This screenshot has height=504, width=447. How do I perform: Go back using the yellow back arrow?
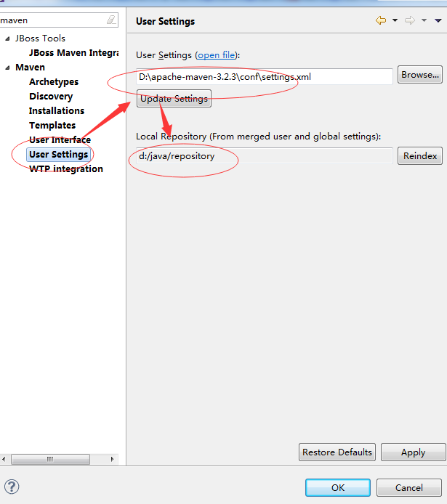tap(381, 20)
